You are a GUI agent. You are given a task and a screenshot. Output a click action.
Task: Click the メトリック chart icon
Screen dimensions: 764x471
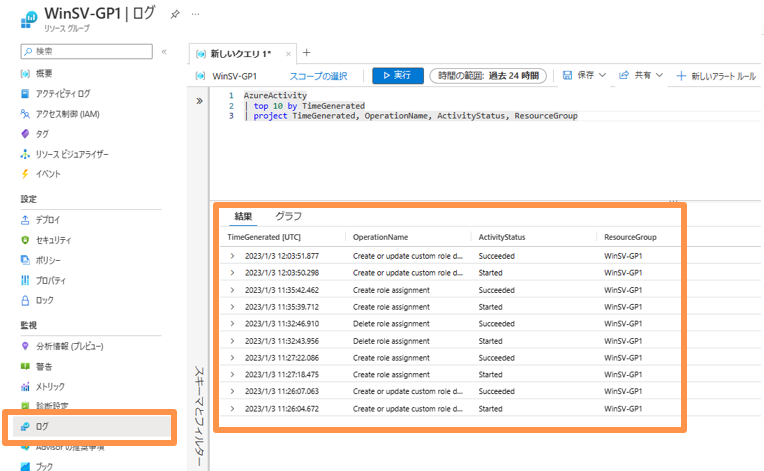click(25, 387)
